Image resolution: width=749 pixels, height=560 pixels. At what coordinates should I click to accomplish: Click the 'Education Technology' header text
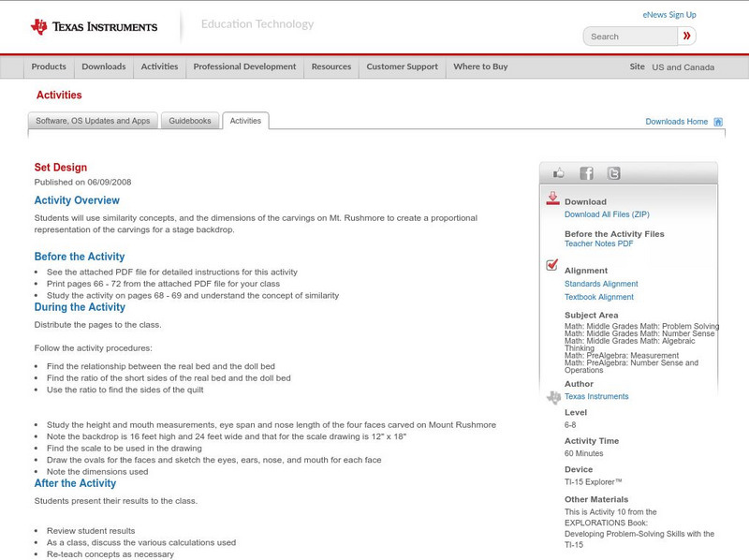coord(257,24)
